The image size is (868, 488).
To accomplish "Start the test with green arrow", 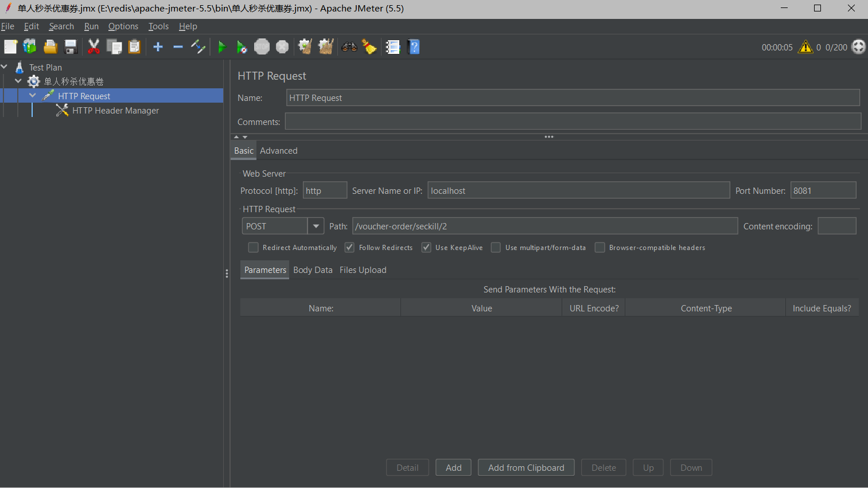I will 222,47.
